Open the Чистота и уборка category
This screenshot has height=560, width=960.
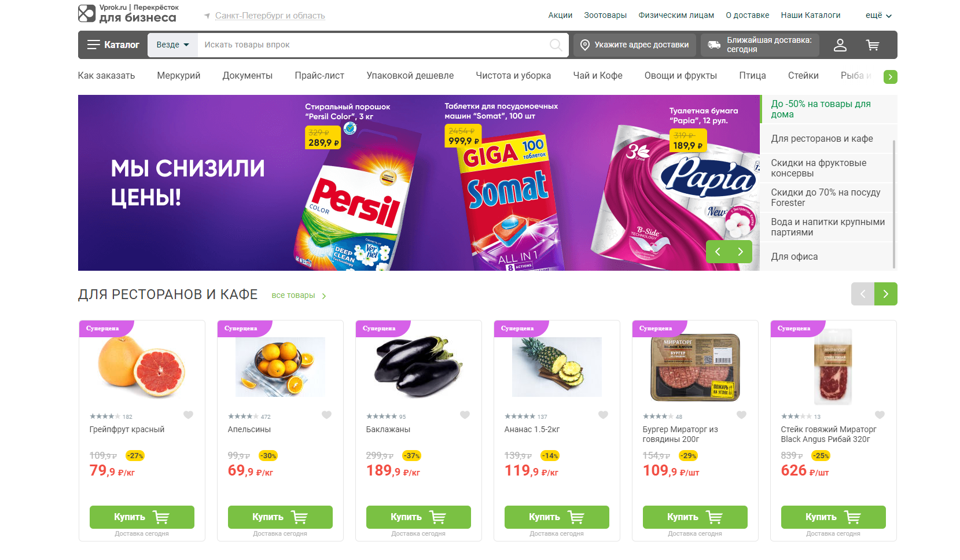point(513,76)
